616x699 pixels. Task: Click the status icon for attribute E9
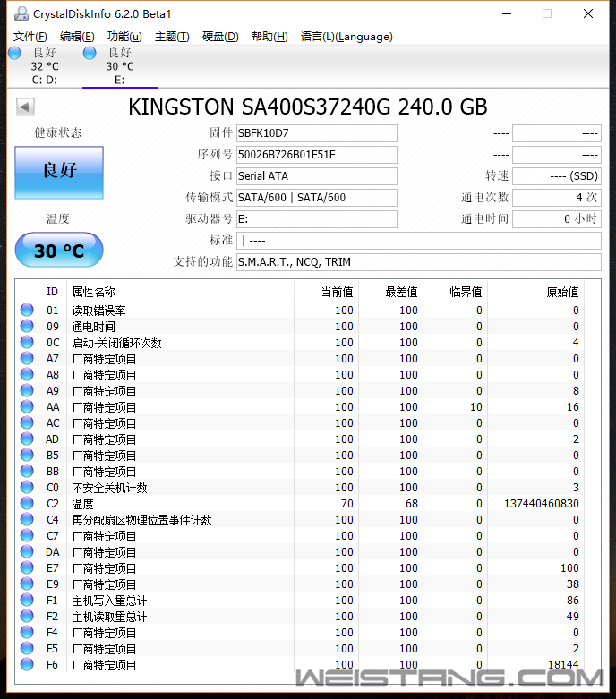click(x=27, y=584)
